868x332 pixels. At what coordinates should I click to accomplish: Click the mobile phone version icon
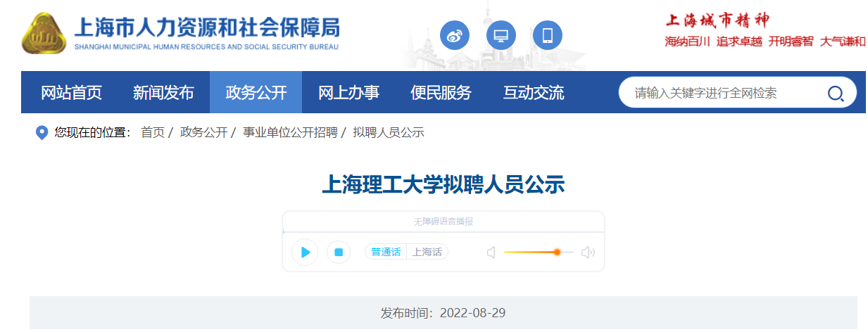tap(548, 35)
